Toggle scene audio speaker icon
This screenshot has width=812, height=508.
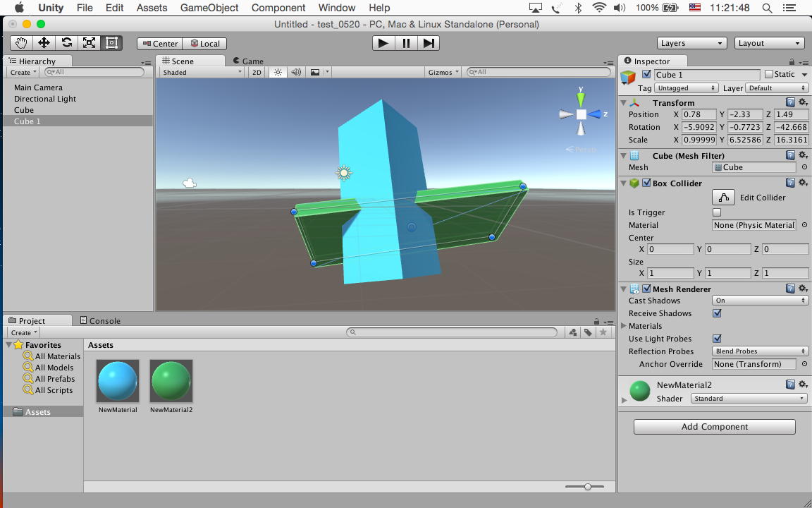click(296, 72)
